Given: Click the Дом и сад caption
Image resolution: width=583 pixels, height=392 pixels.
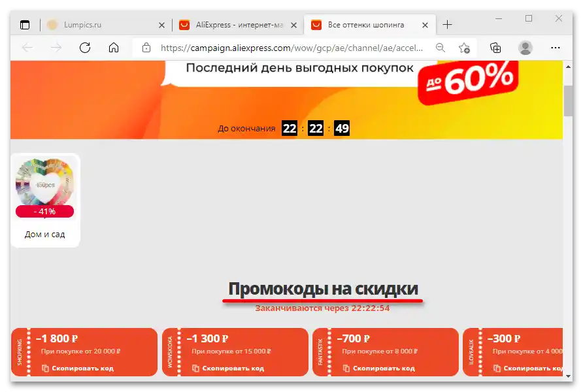Looking at the screenshot, I should pos(44,235).
